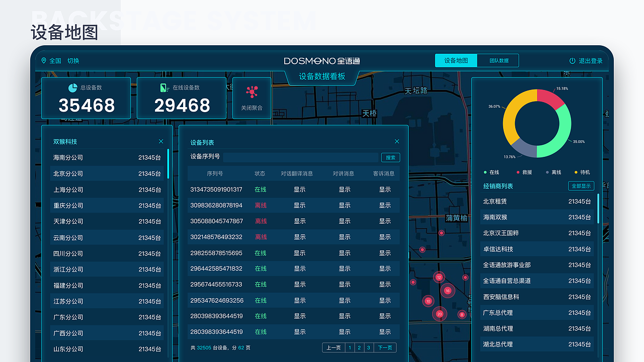Image resolution: width=644 pixels, height=362 pixels.
Task: Select 四川分公司 row
Action: click(x=107, y=253)
